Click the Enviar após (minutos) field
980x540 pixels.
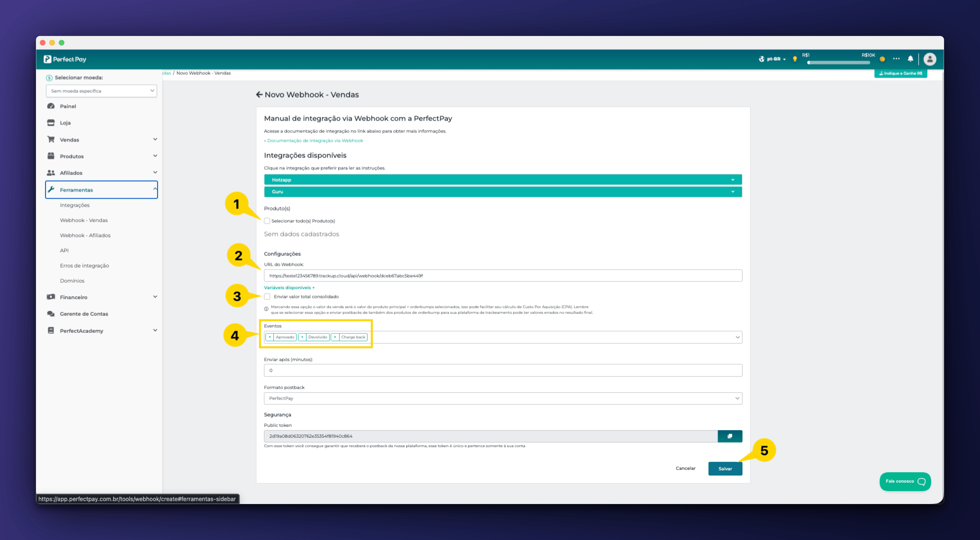coord(503,370)
